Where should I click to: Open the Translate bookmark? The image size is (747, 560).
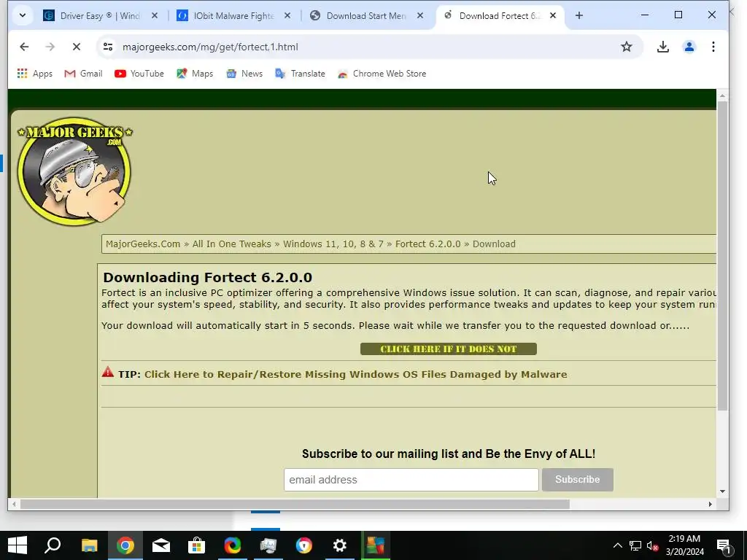coord(300,74)
